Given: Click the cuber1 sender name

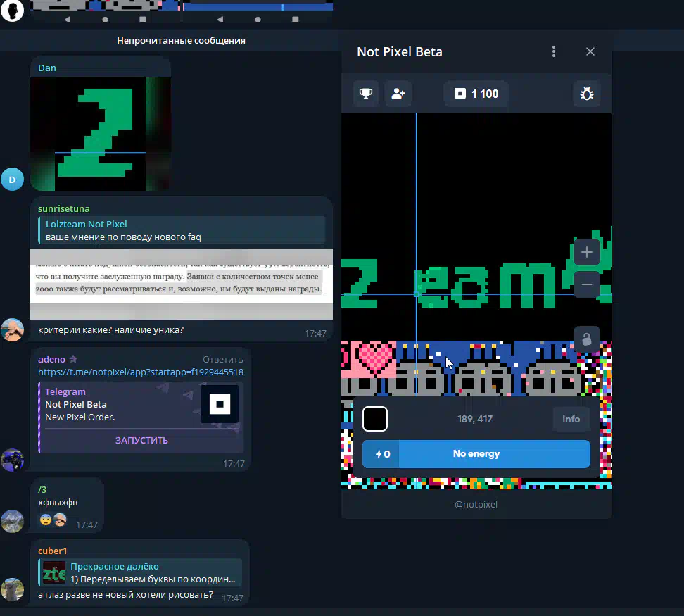Looking at the screenshot, I should [52, 551].
